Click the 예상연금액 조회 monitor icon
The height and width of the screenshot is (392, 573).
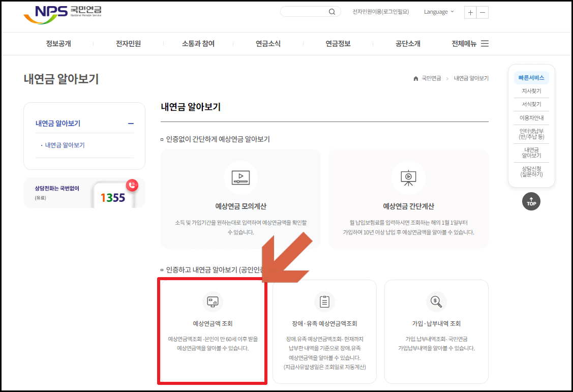pos(212,301)
